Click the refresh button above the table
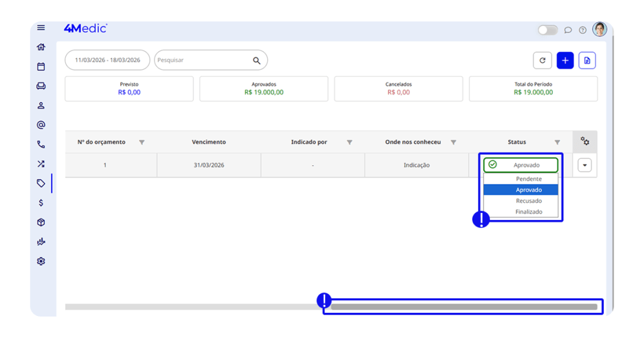The image size is (644, 338). 542,60
